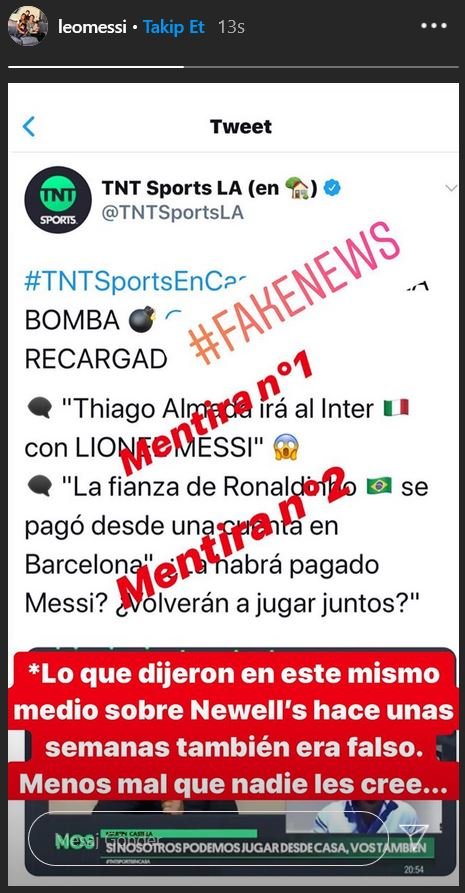The image size is (465, 893).
Task: Click the Italy flag emoji
Action: (x=396, y=407)
